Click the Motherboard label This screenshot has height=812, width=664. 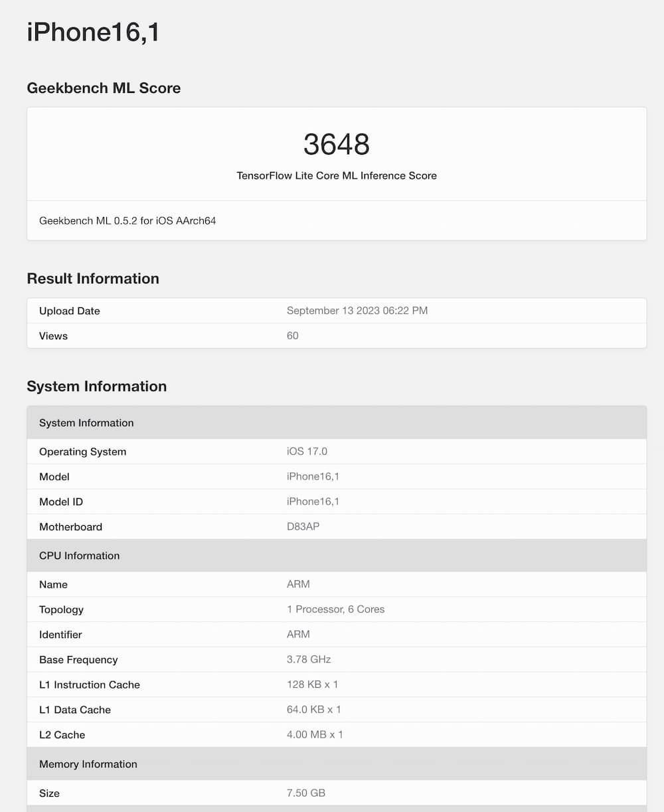(70, 527)
